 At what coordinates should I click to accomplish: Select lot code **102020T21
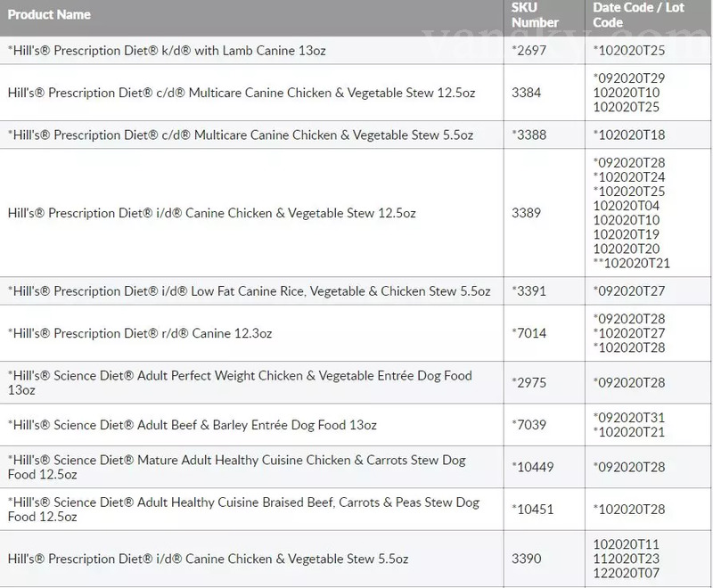pyautogui.click(x=631, y=263)
